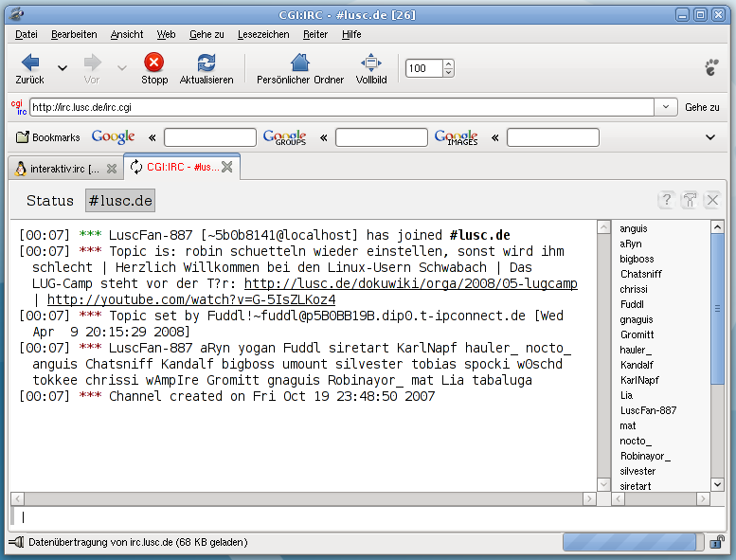This screenshot has width=736, height=560.
Task: Enter fullscreen with the Vollbild icon
Action: click(370, 63)
